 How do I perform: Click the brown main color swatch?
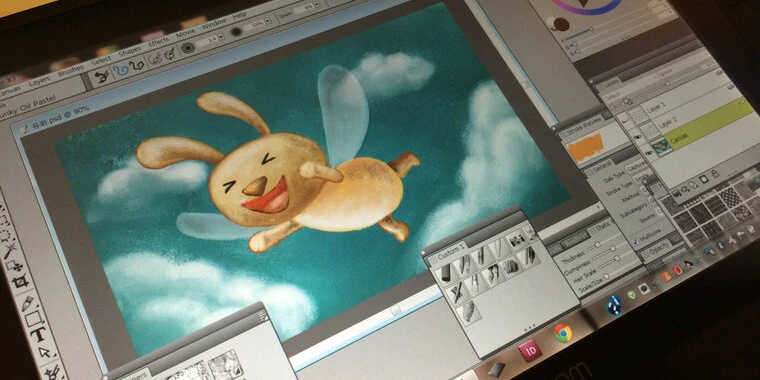(x=562, y=24)
